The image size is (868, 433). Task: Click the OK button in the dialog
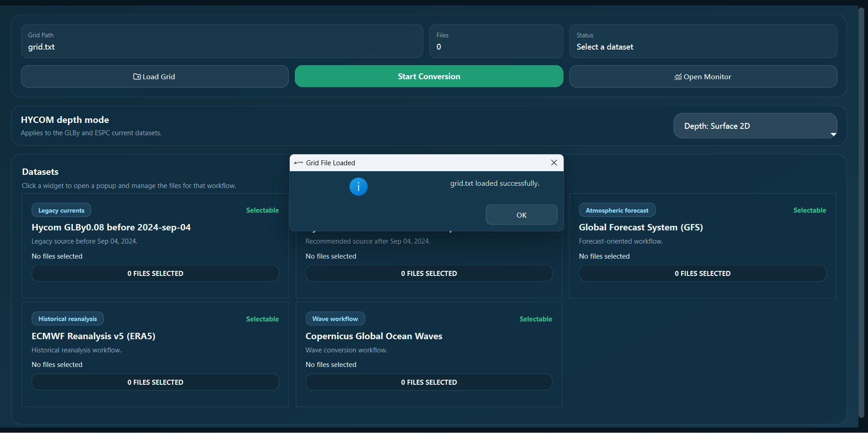521,214
